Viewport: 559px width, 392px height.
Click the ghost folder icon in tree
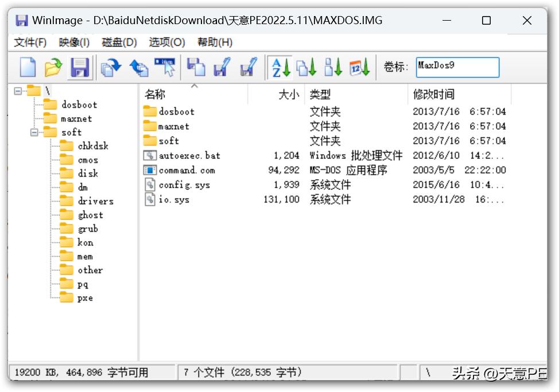click(x=67, y=215)
